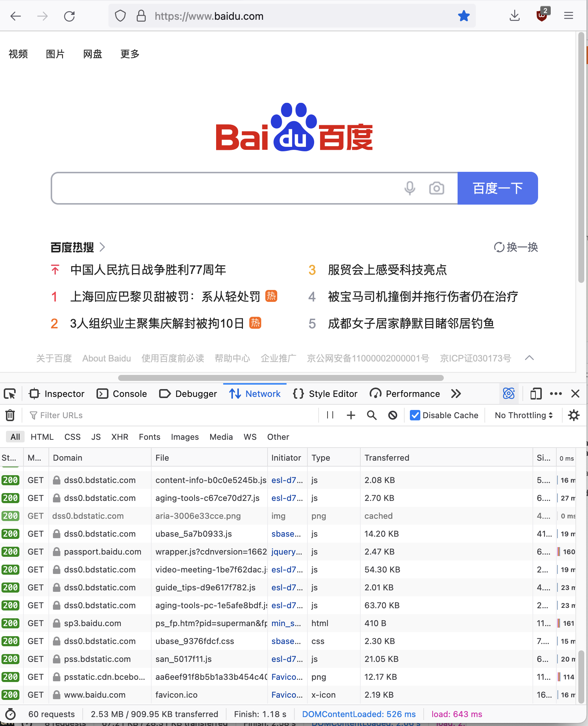Open the 视频 navigation link
The image size is (588, 726).
pos(18,54)
